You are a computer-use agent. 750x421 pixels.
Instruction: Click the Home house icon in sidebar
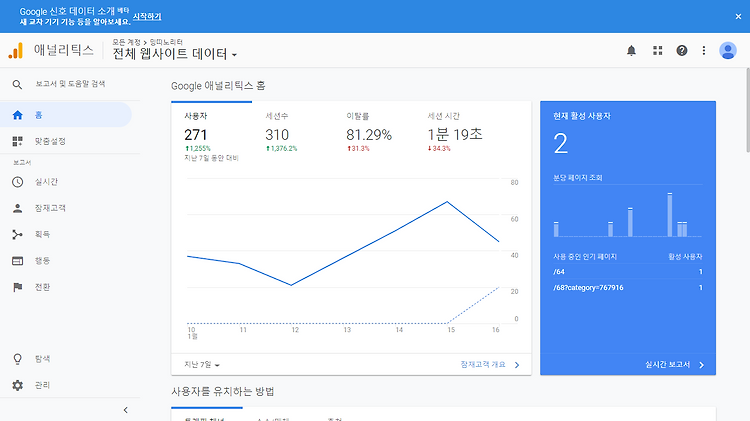(18, 115)
